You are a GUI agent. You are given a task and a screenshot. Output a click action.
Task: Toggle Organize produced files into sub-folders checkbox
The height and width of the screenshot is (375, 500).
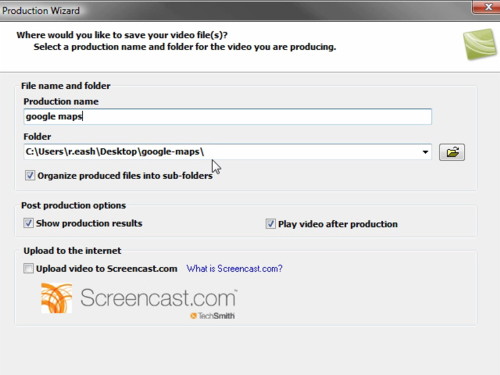click(x=30, y=175)
